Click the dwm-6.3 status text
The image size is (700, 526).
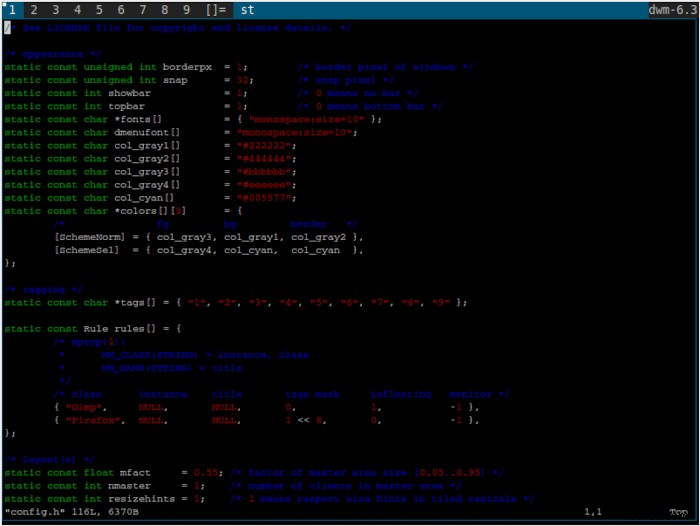(x=673, y=10)
